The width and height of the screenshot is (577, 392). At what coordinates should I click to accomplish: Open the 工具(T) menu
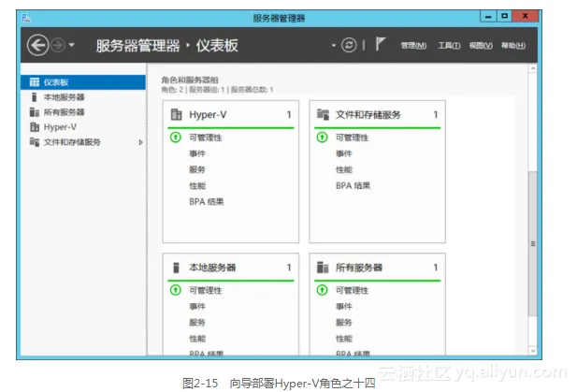[x=449, y=45]
